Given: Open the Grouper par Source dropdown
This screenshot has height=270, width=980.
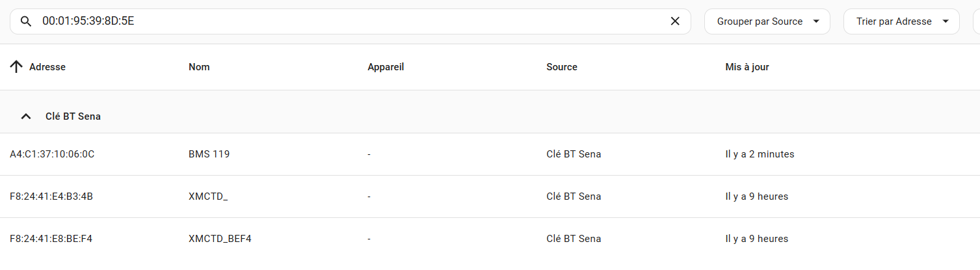Looking at the screenshot, I should click(x=767, y=21).
